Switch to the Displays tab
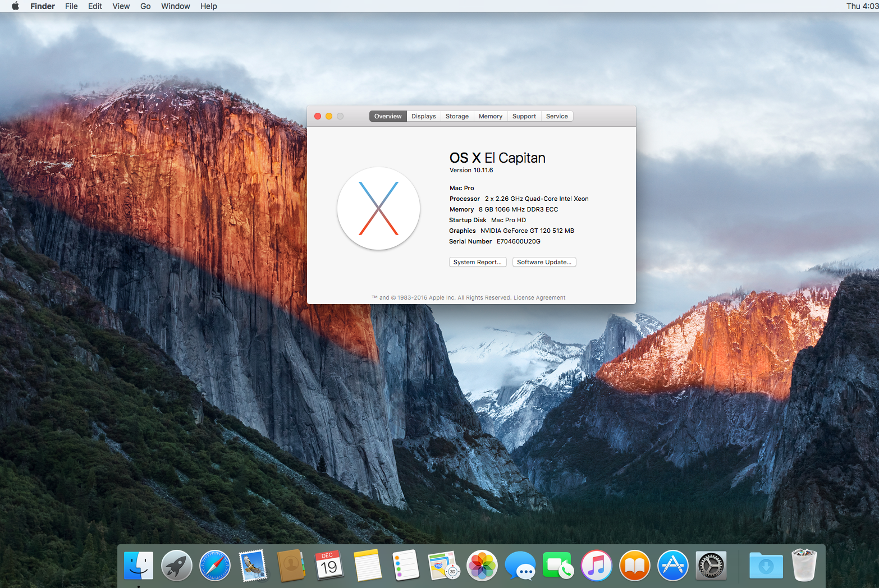Image resolution: width=879 pixels, height=588 pixels. [x=423, y=116]
